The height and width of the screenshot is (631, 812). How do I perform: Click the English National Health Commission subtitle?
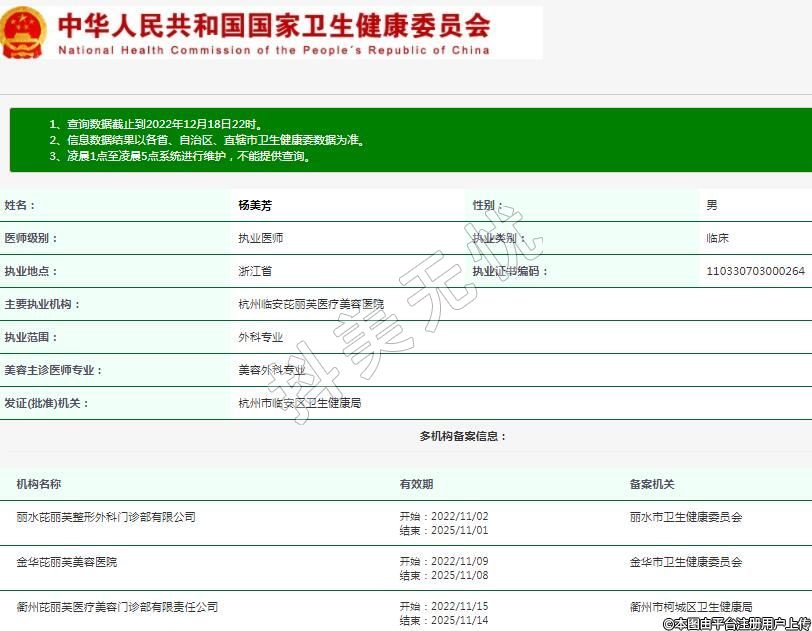tap(273, 50)
